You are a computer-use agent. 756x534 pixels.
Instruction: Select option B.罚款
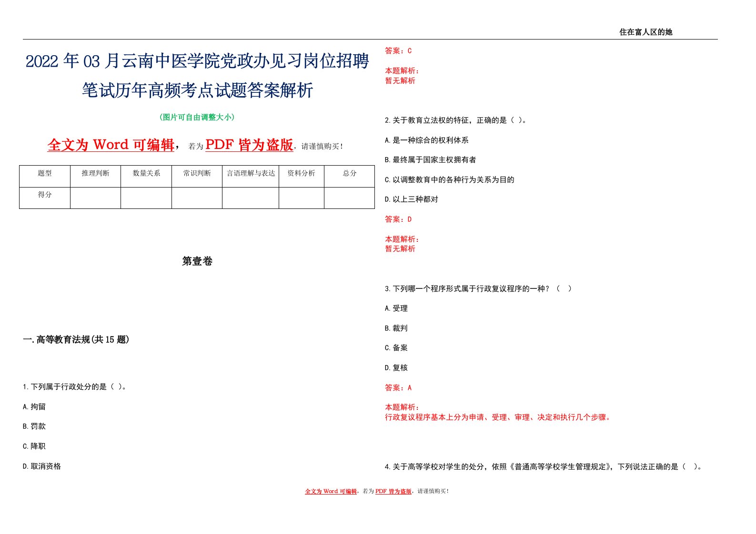click(x=34, y=426)
